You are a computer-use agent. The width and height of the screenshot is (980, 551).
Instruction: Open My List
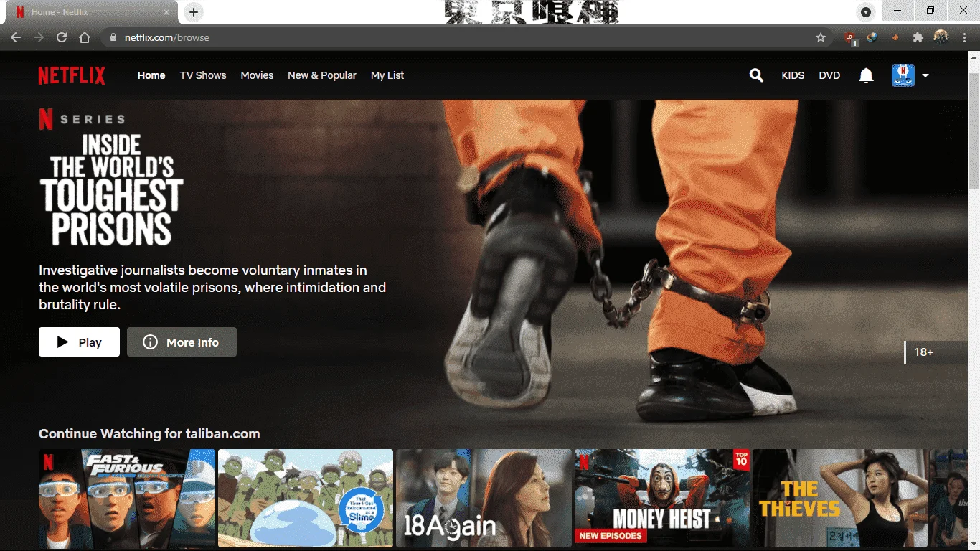click(387, 75)
